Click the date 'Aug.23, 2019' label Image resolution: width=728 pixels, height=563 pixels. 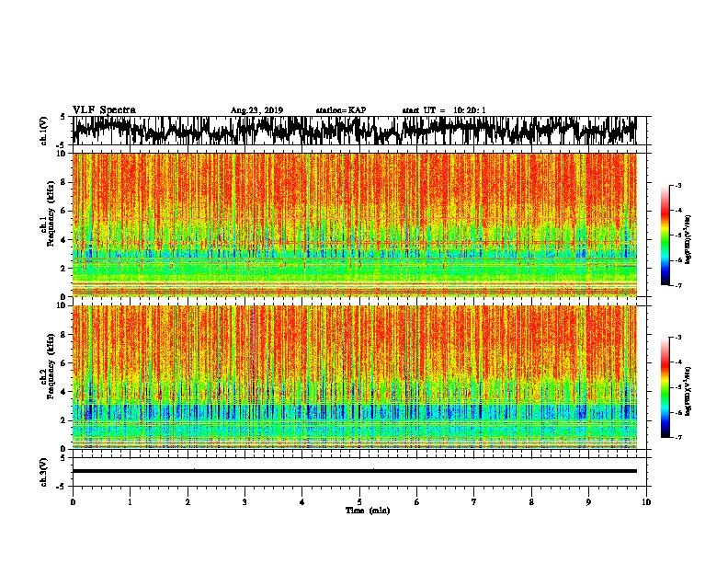click(x=256, y=110)
